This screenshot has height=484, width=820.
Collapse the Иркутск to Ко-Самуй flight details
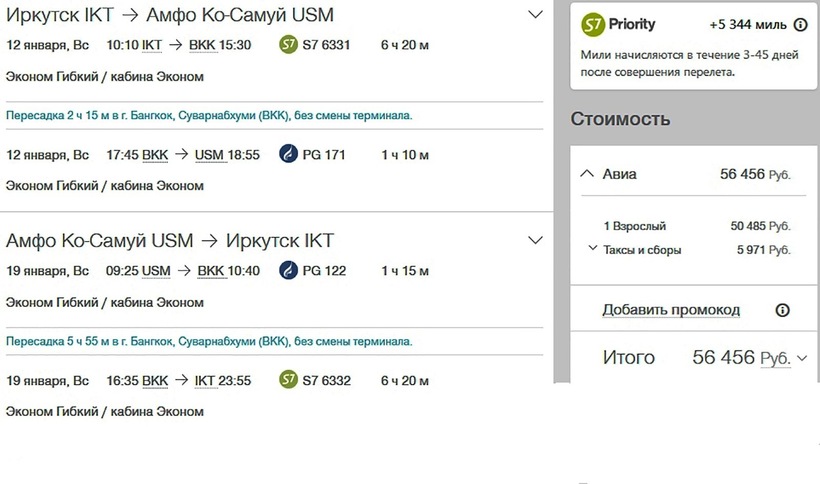[x=535, y=15]
